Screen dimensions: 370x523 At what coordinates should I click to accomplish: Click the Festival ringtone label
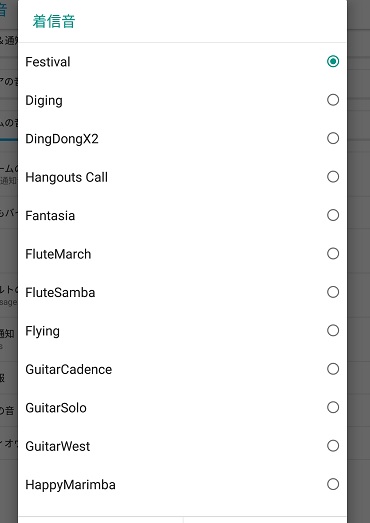48,62
